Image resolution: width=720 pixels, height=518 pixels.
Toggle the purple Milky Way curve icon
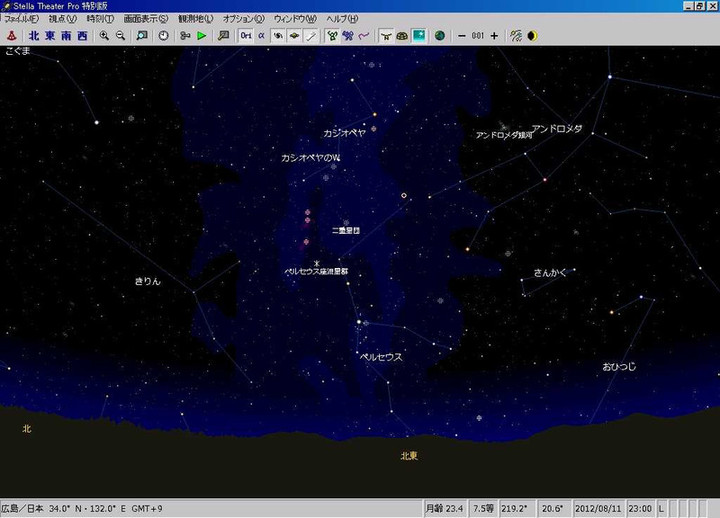(x=364, y=36)
